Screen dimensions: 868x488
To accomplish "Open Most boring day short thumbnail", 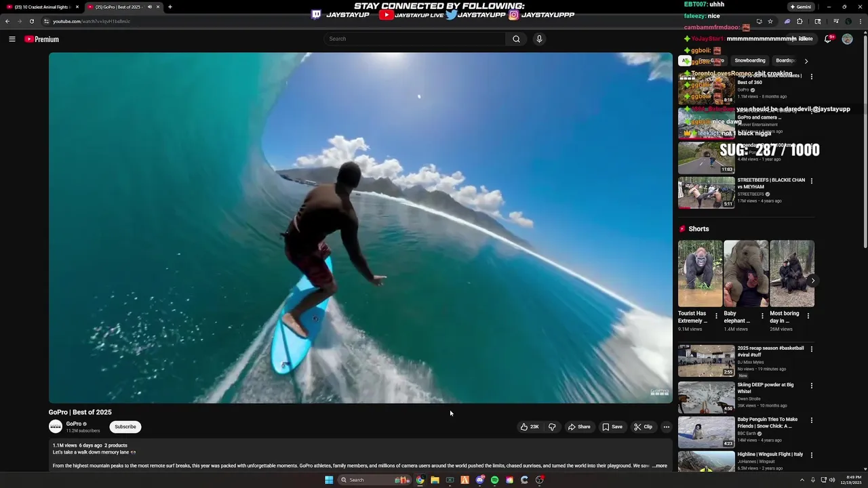I will 792,273.
